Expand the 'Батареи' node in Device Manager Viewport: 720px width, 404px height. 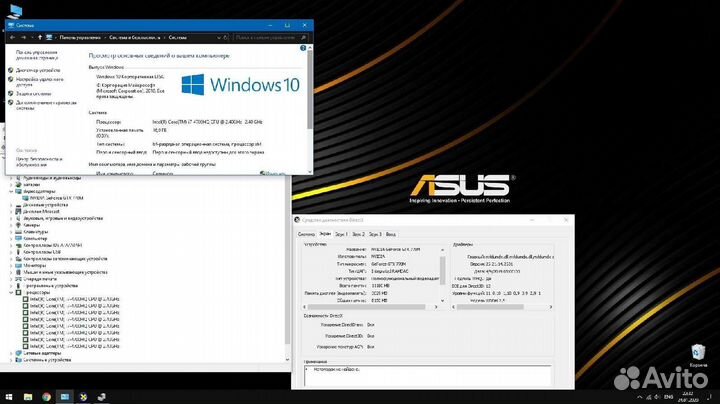11,185
